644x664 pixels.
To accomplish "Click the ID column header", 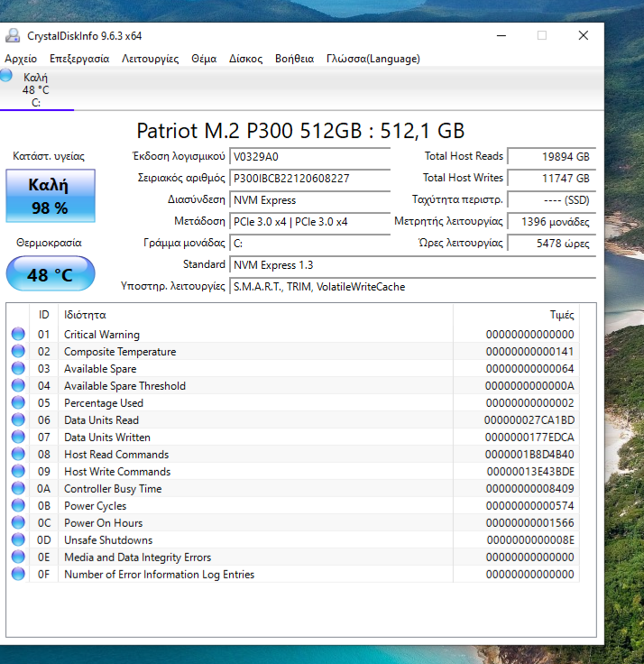I will (x=43, y=315).
